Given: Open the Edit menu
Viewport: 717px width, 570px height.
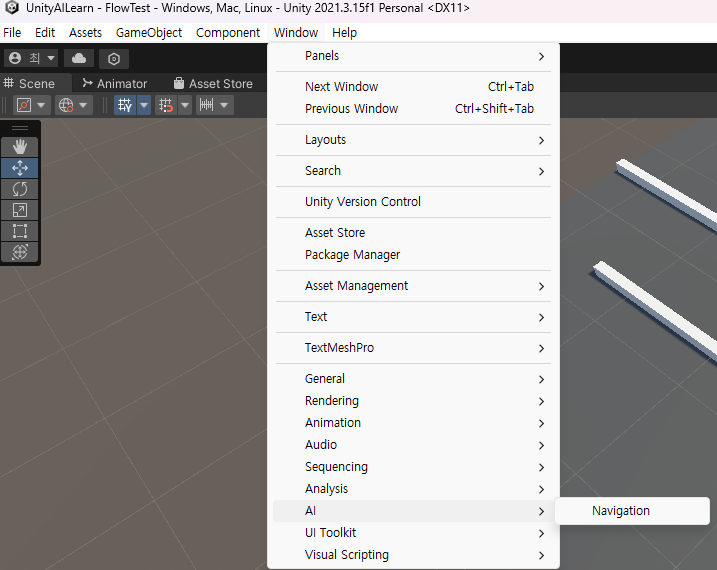Looking at the screenshot, I should coord(45,33).
